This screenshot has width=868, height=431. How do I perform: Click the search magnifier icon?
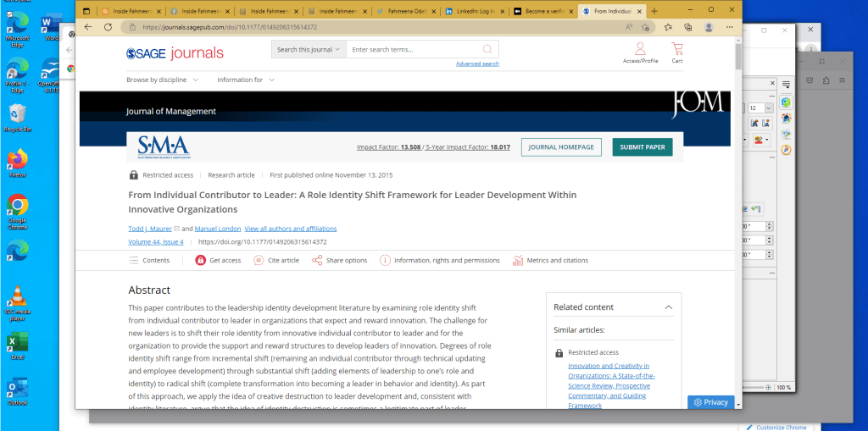(487, 50)
